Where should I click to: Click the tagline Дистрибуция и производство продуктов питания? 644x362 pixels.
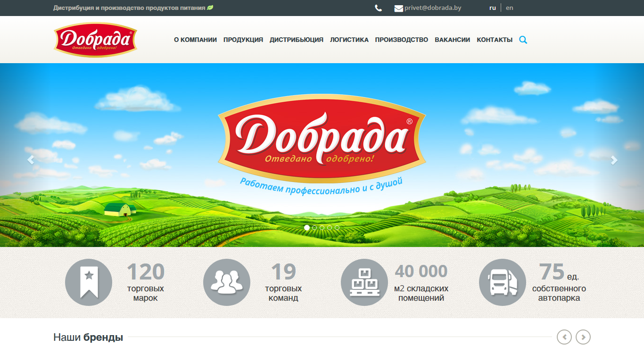pyautogui.click(x=129, y=8)
